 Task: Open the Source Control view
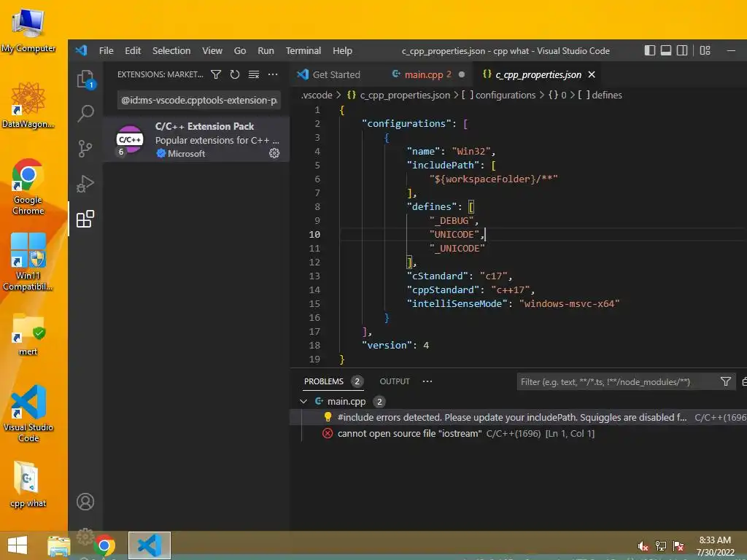pyautogui.click(x=85, y=149)
